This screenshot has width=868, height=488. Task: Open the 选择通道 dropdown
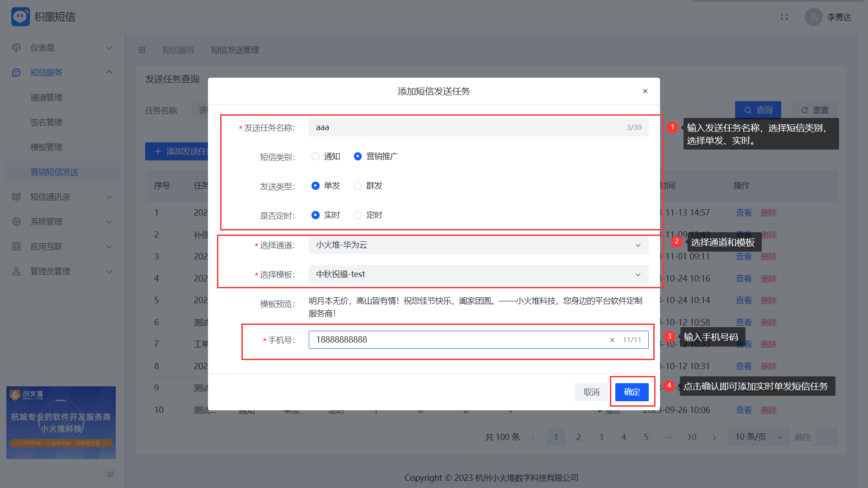click(x=478, y=245)
